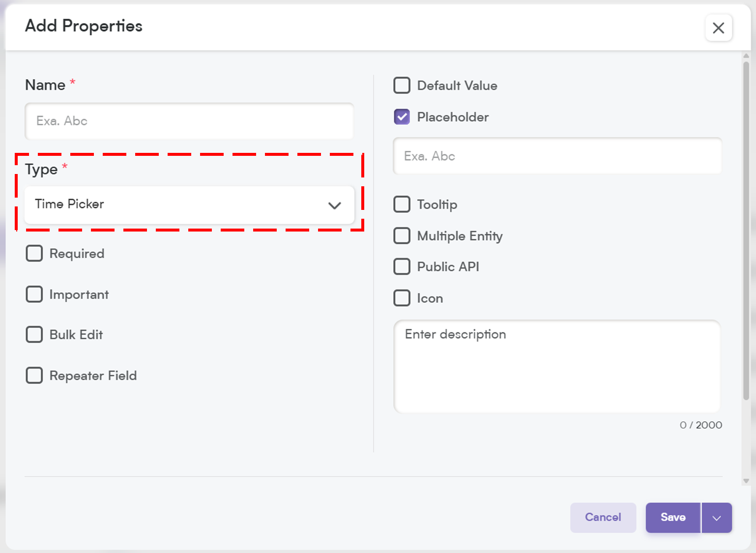Image resolution: width=756 pixels, height=553 pixels.
Task: Click the Cancel button
Action: point(603,517)
